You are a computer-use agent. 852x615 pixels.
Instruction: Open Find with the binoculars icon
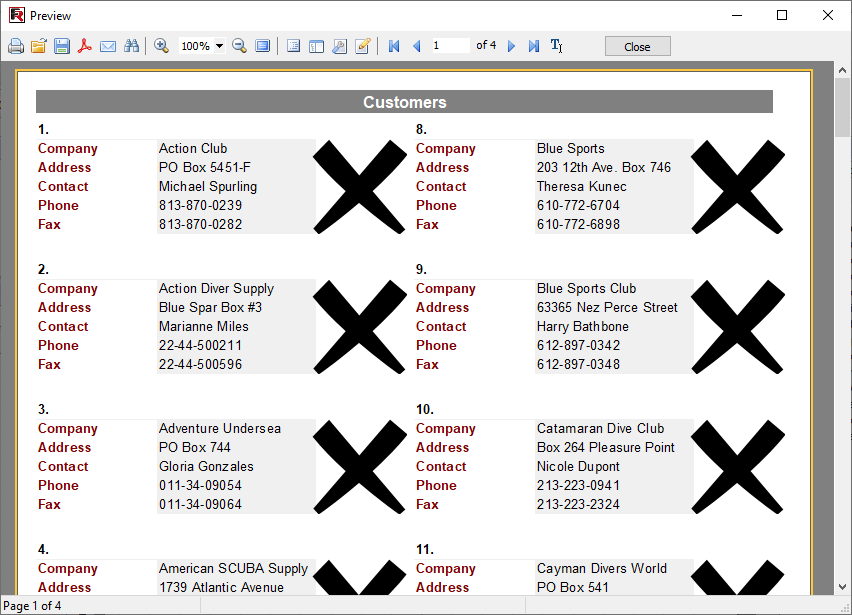click(x=131, y=46)
